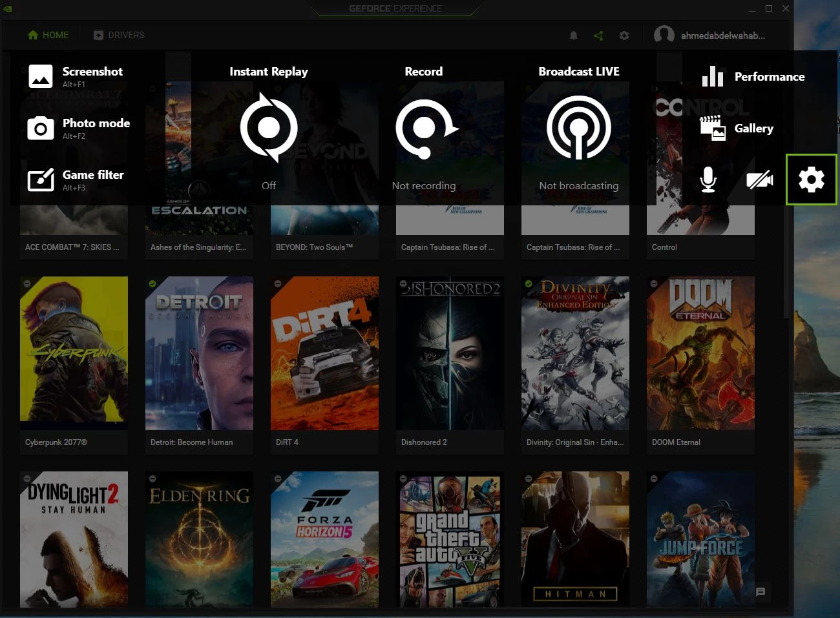Viewport: 840px width, 618px height.
Task: Click the share overlay icon in header
Action: click(x=598, y=36)
